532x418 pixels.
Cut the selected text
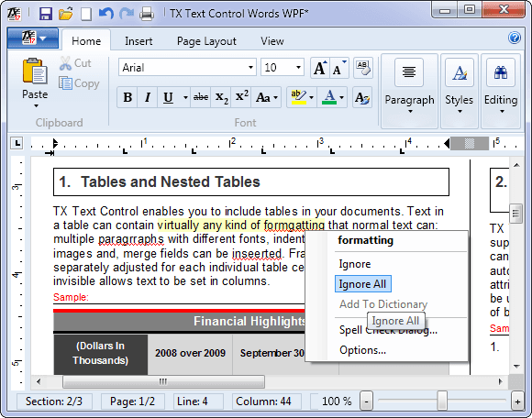click(75, 63)
